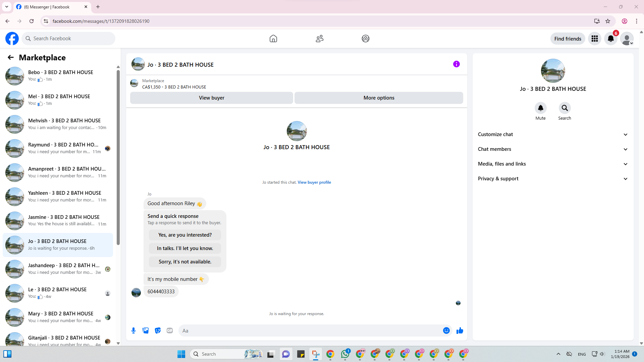Expand Customize chat section
Screen dimensions: 644x362
click(x=553, y=134)
